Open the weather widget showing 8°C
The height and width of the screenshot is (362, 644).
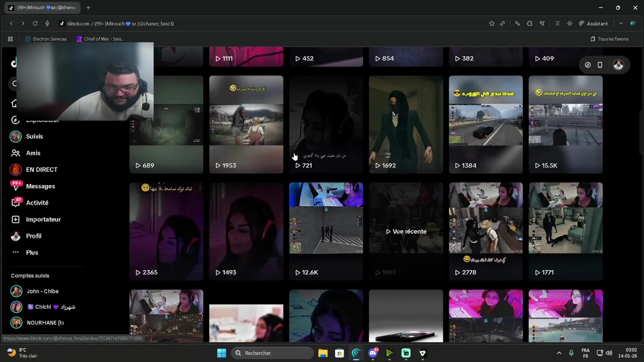click(x=22, y=353)
